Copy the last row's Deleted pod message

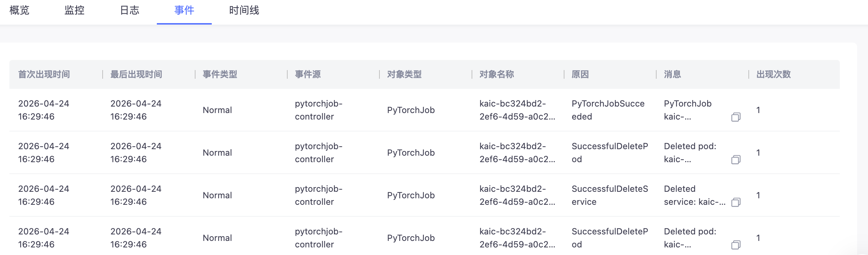[x=736, y=245]
